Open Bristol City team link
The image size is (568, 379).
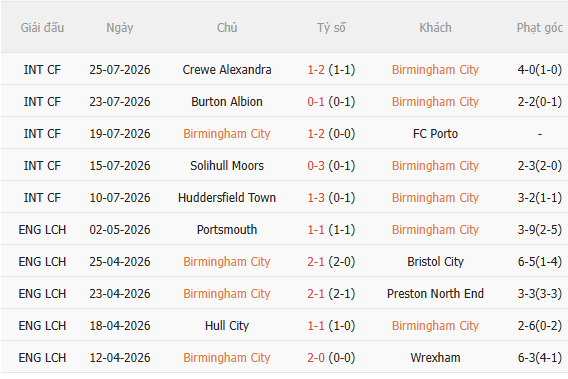point(435,262)
